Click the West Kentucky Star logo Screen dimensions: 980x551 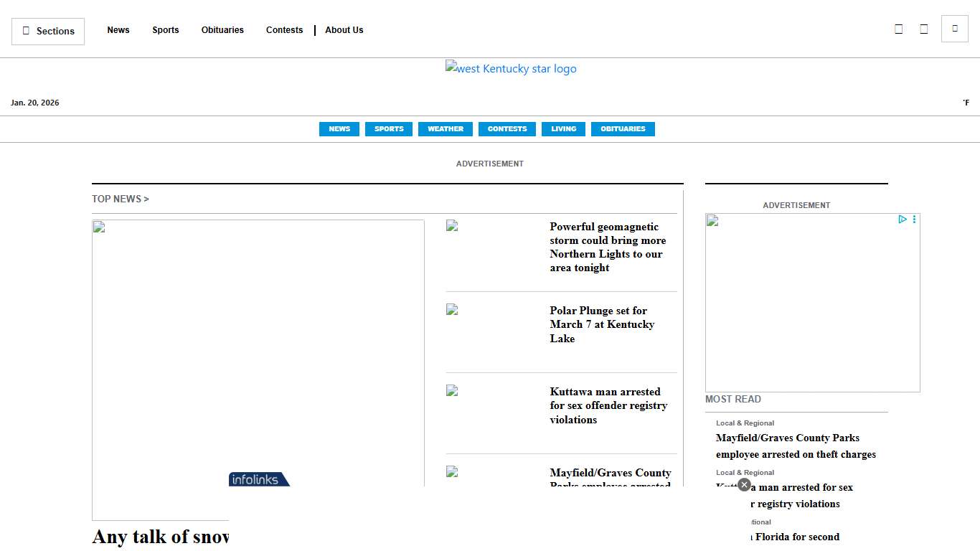pyautogui.click(x=510, y=69)
